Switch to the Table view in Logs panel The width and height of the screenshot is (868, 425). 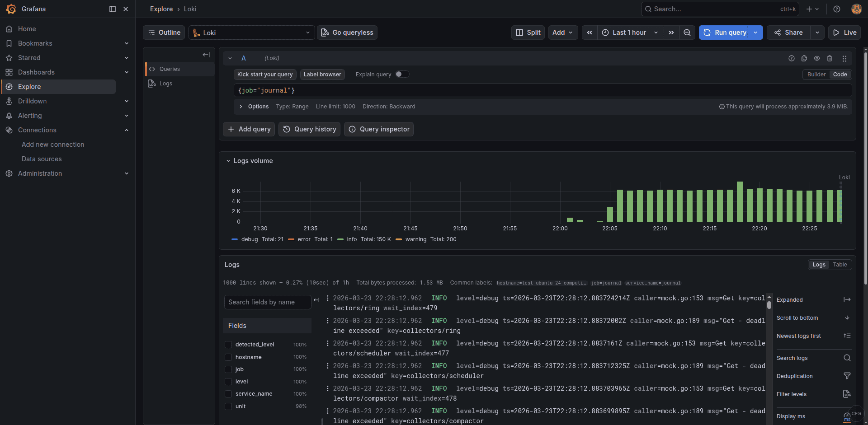pyautogui.click(x=840, y=264)
